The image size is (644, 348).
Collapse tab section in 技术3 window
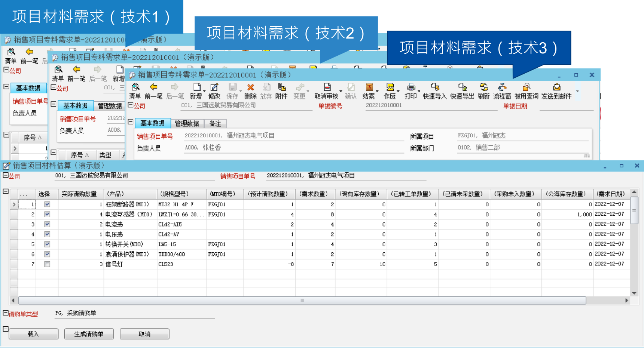tap(131, 121)
